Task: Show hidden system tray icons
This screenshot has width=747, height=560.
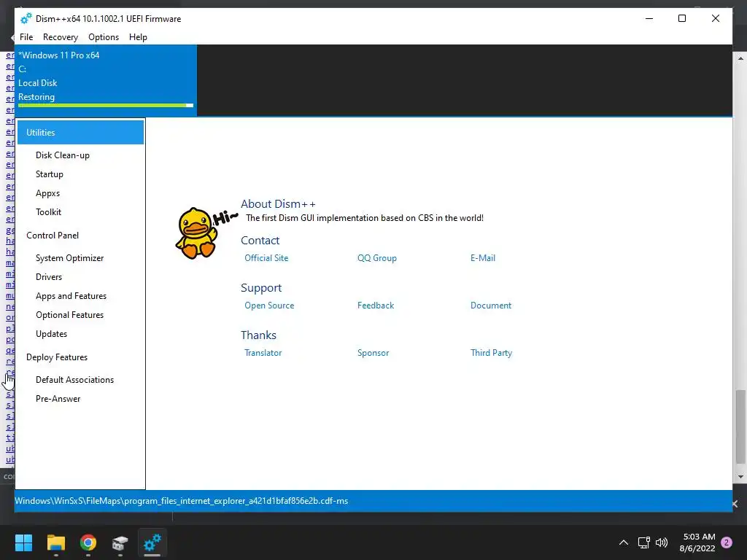Action: 623,542
